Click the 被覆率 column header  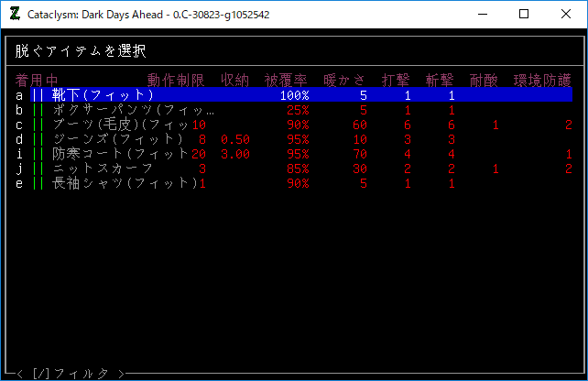tap(287, 81)
